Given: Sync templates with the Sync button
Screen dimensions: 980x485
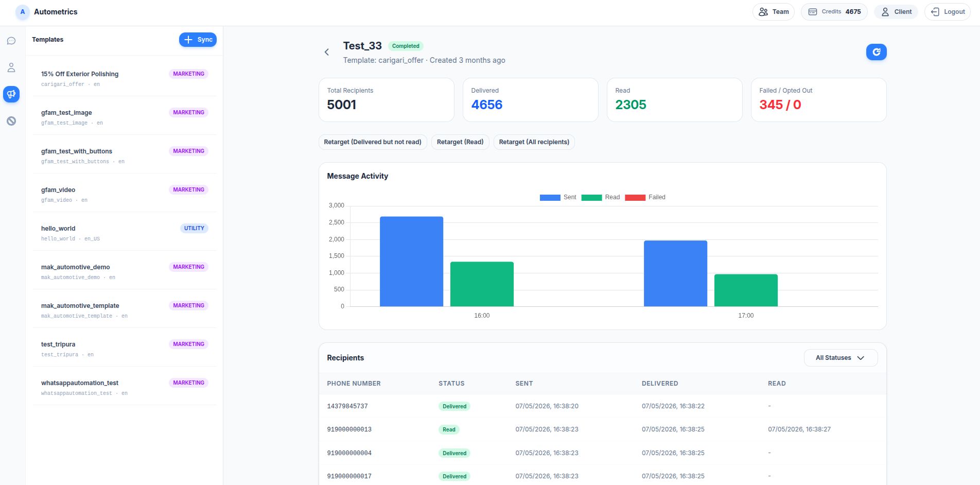Looking at the screenshot, I should click(198, 40).
